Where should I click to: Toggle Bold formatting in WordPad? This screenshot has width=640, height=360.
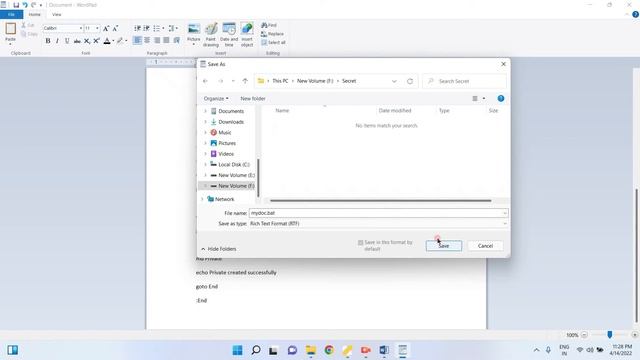tap(48, 41)
